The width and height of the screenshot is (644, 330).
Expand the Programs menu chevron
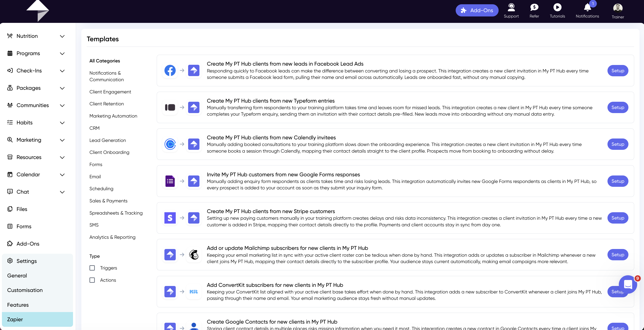coord(62,54)
